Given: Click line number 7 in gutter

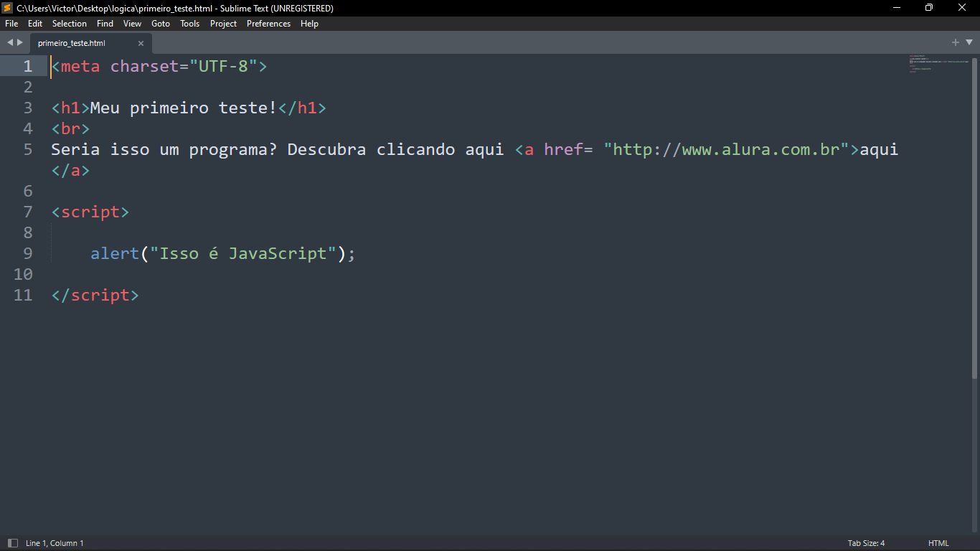Looking at the screenshot, I should coord(28,212).
